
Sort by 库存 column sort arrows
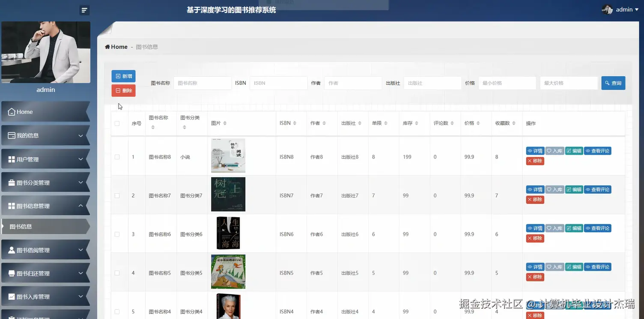pyautogui.click(x=417, y=123)
